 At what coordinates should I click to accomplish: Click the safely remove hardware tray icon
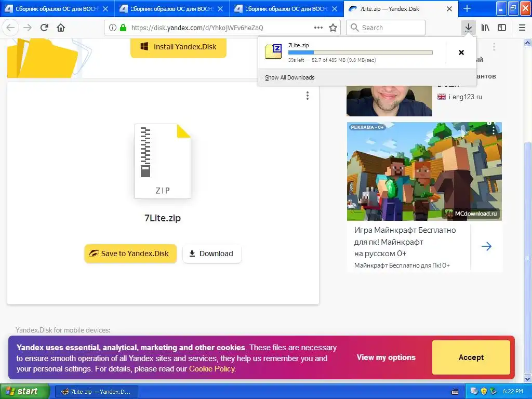pyautogui.click(x=494, y=391)
